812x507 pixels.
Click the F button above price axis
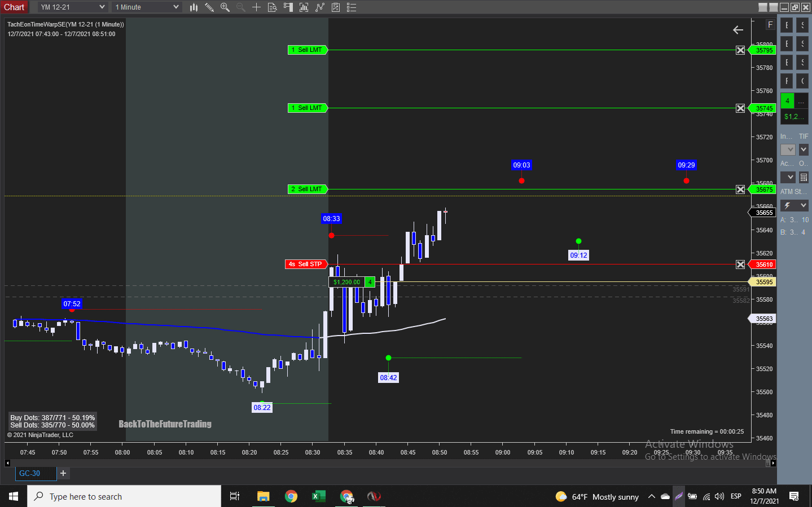(770, 25)
